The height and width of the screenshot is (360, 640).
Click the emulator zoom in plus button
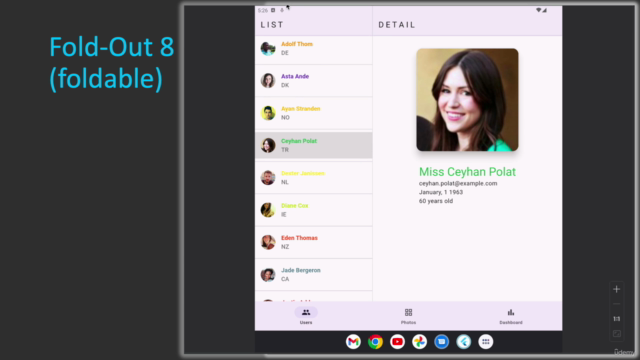(x=616, y=289)
